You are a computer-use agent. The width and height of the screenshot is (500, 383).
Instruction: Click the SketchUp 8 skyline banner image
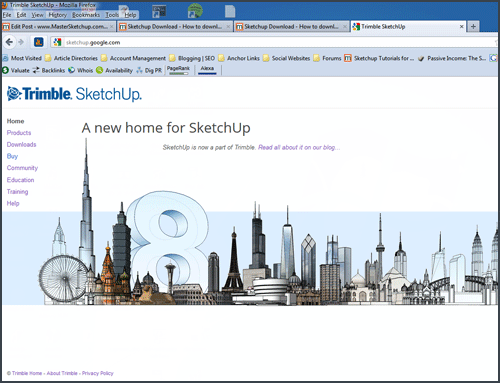pyautogui.click(x=250, y=223)
